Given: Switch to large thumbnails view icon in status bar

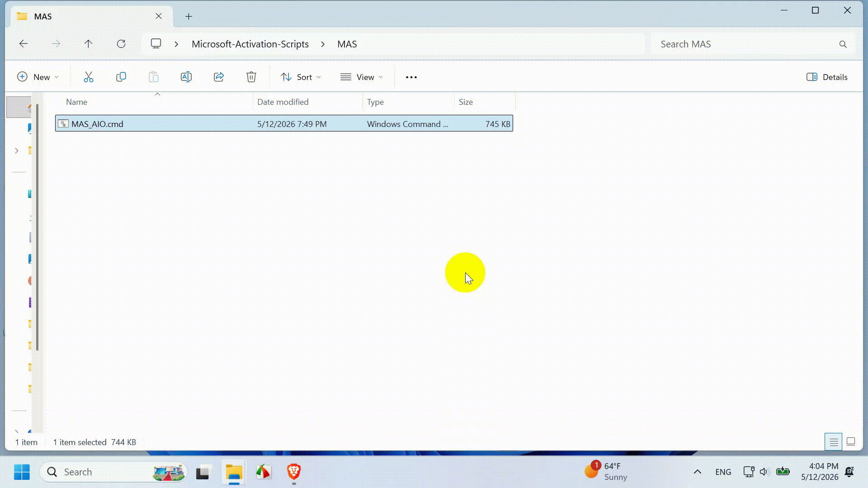Looking at the screenshot, I should [x=851, y=442].
